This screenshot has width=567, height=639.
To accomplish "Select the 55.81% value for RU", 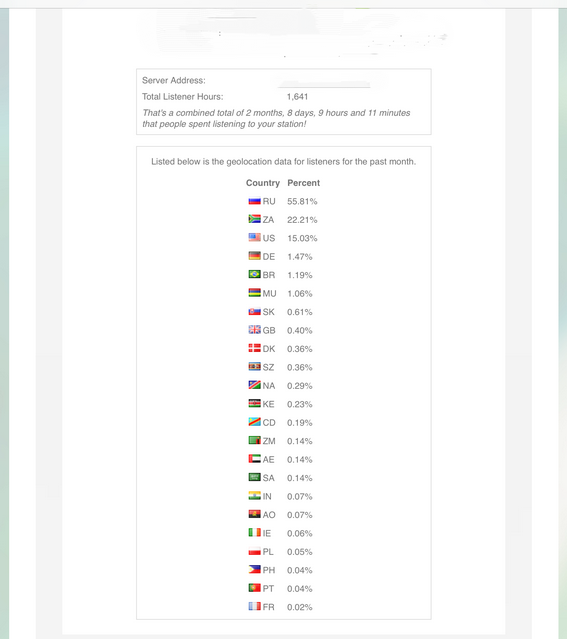I will pyautogui.click(x=302, y=201).
